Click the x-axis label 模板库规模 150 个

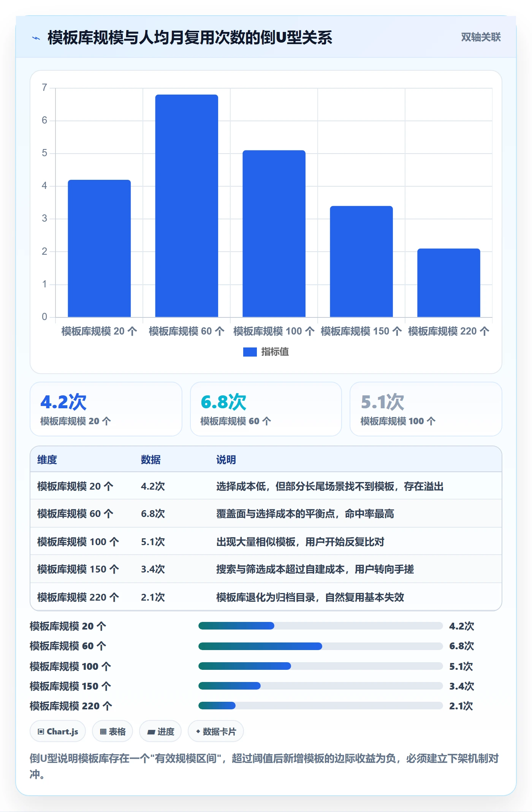coord(361,331)
